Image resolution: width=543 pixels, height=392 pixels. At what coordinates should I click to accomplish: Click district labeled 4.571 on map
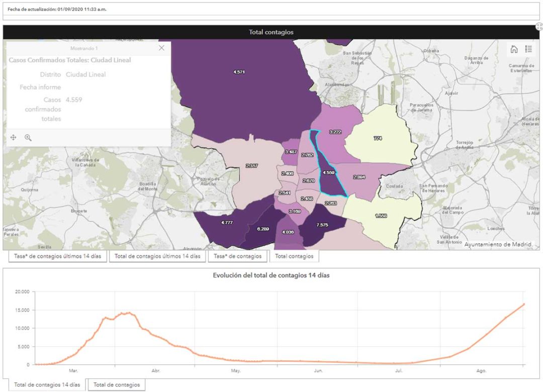pos(239,72)
